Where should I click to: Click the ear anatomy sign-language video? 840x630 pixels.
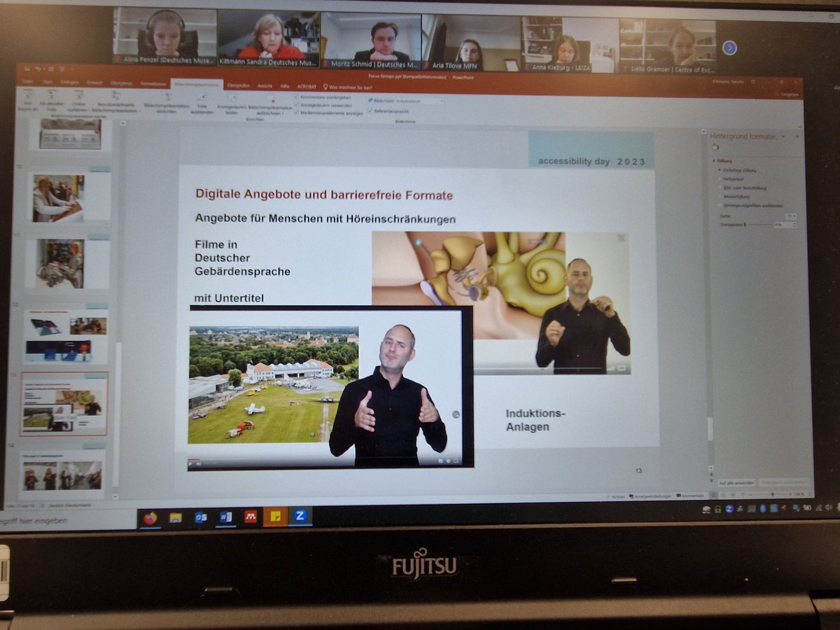(500, 302)
